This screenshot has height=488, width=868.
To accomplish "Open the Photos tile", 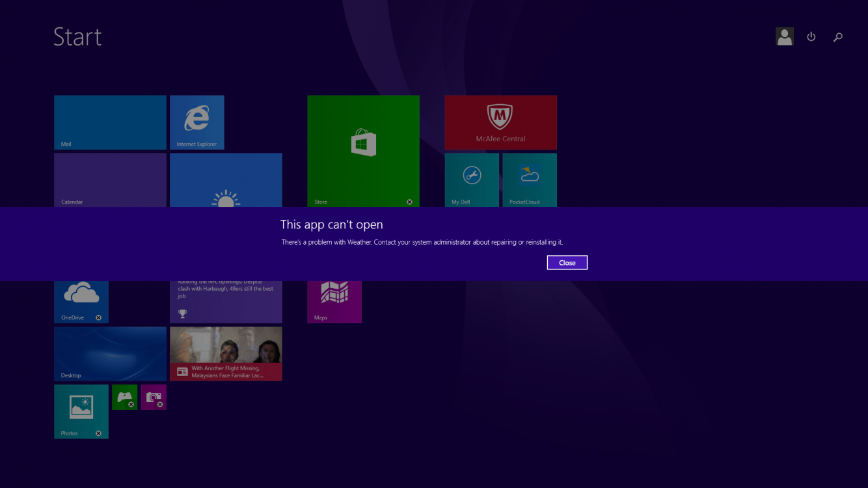I will 81,411.
